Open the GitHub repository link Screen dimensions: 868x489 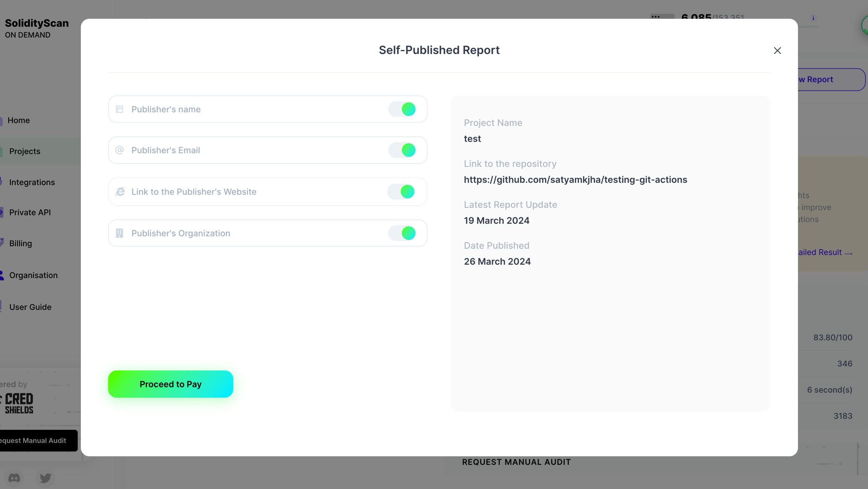click(x=575, y=180)
